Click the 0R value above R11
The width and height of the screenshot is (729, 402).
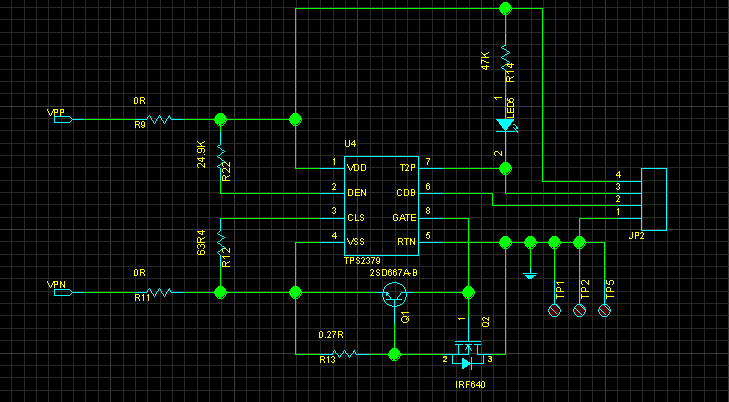tap(139, 274)
